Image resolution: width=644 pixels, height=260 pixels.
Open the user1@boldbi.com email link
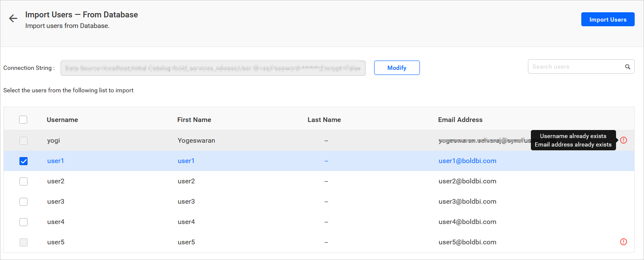pyautogui.click(x=467, y=161)
